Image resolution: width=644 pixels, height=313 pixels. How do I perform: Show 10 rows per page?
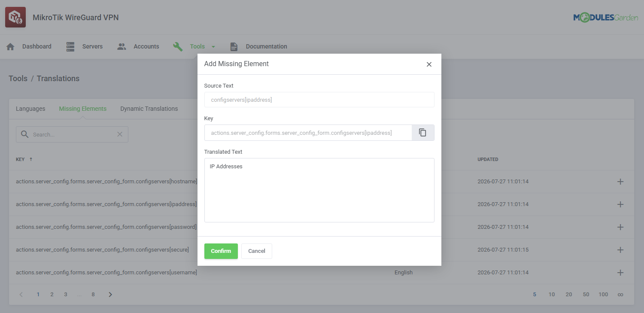pyautogui.click(x=552, y=295)
